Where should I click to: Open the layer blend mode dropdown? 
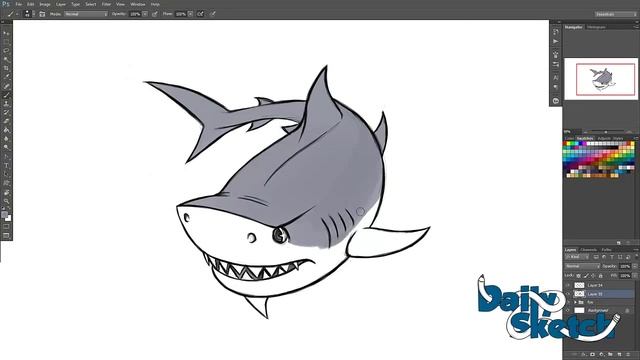pyautogui.click(x=582, y=267)
